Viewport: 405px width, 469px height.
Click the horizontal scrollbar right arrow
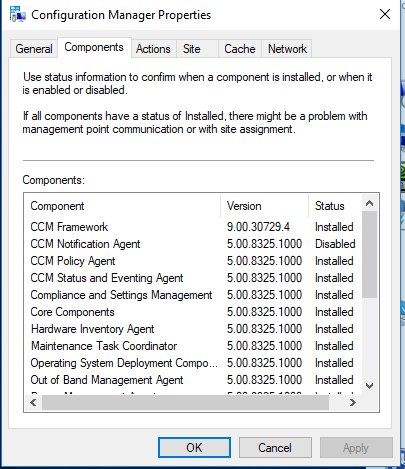pyautogui.click(x=353, y=403)
